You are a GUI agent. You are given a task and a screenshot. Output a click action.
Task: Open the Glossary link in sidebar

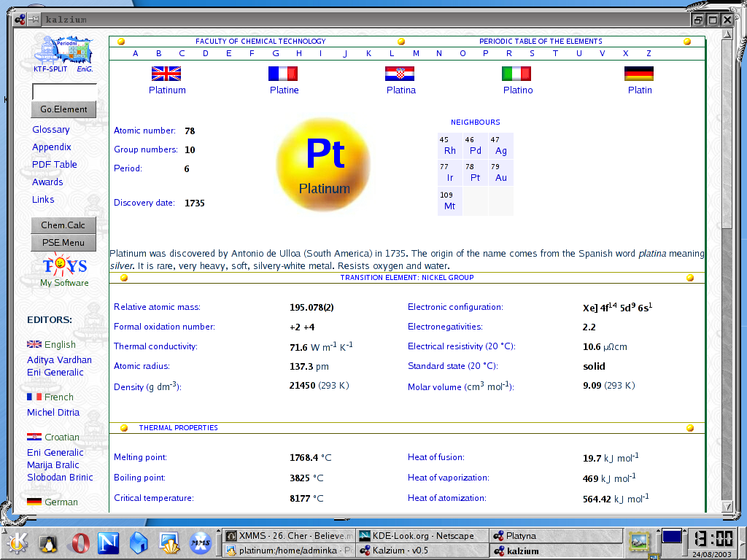pos(51,130)
